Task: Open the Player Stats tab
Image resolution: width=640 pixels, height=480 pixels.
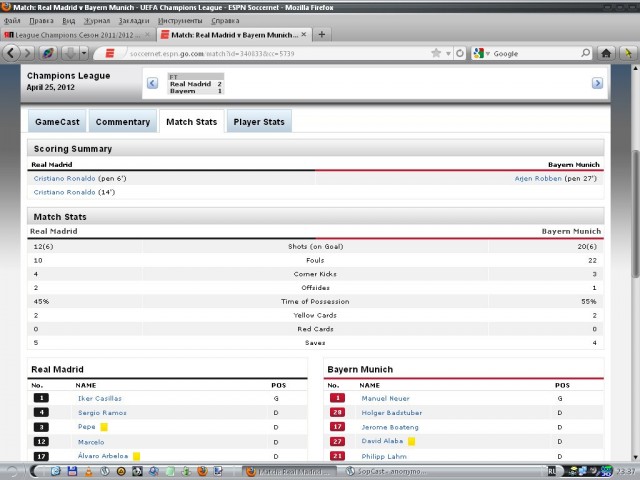Action: tap(259, 122)
